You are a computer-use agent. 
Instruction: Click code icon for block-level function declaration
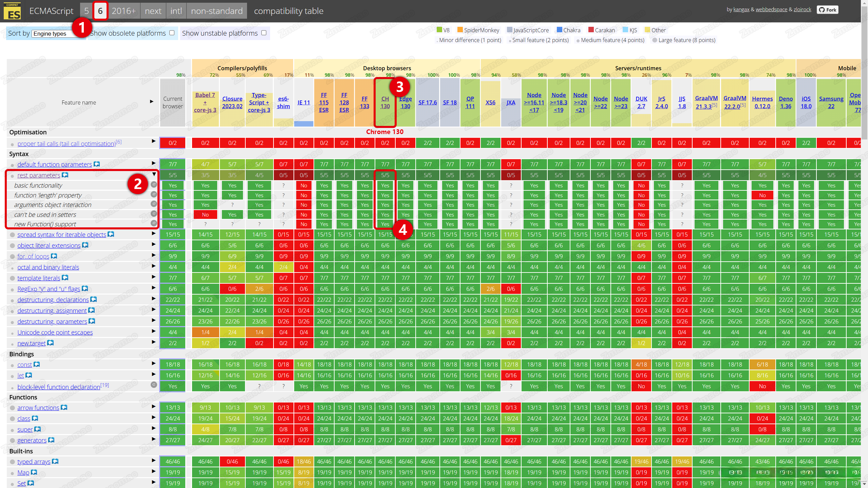coord(154,385)
